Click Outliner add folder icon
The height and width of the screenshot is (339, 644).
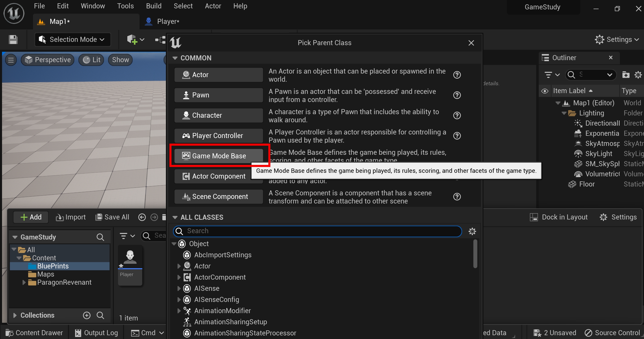point(626,75)
